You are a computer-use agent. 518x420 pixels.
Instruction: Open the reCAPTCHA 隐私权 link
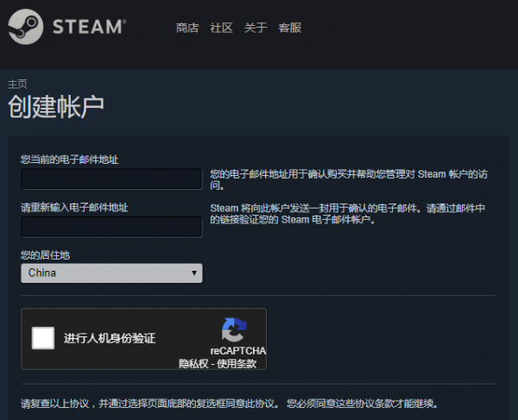tap(194, 364)
